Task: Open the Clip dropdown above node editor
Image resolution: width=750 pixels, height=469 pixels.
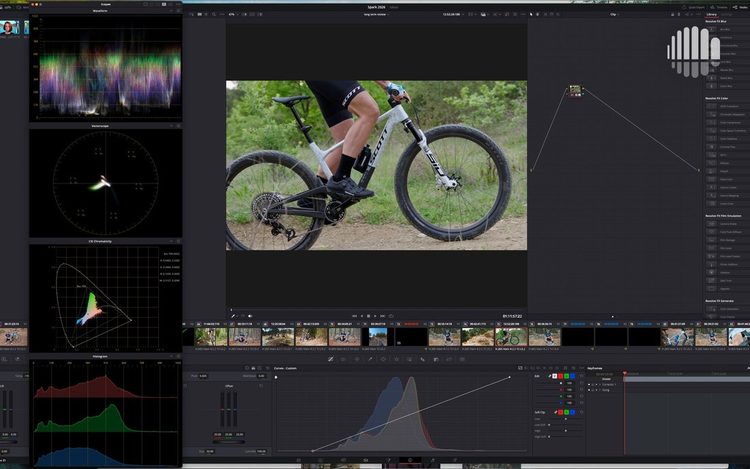Action: click(614, 14)
